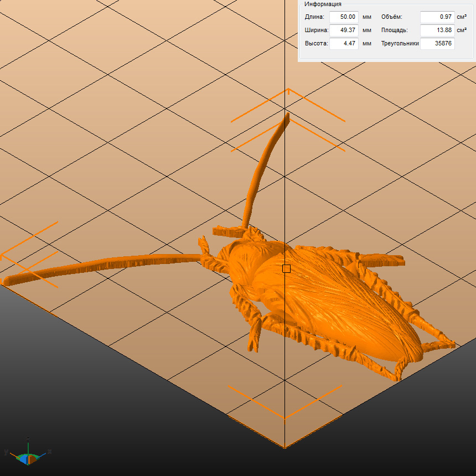Click the long left antenna of the model

point(111,263)
